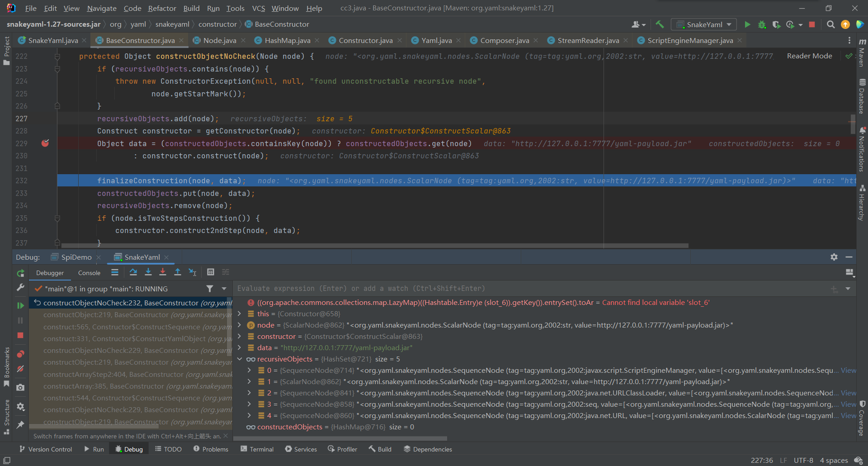This screenshot has width=868, height=466.
Task: Open Terminal tool window
Action: point(257,449)
